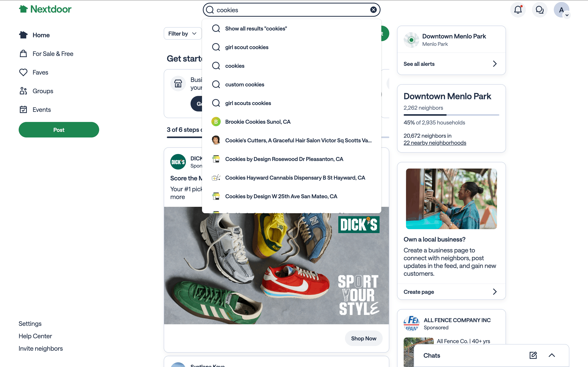Viewport: 588px width, 367px height.
Task: Expand the Filter by dropdown
Action: click(x=182, y=33)
